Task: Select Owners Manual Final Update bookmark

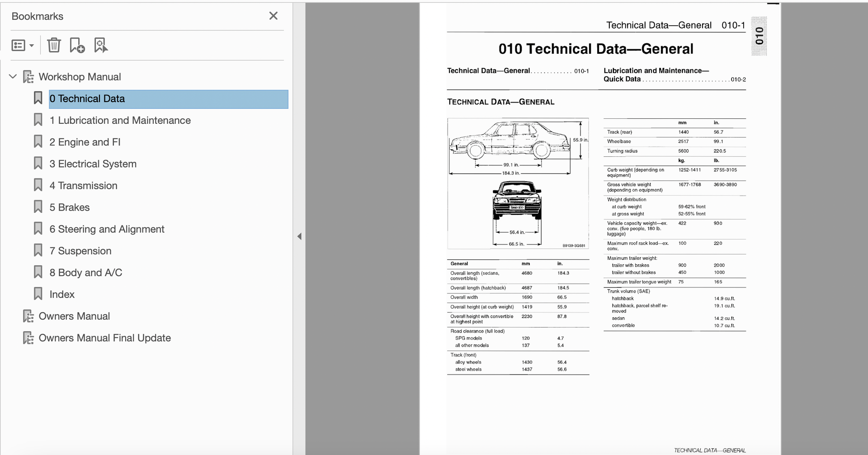Action: [x=104, y=338]
